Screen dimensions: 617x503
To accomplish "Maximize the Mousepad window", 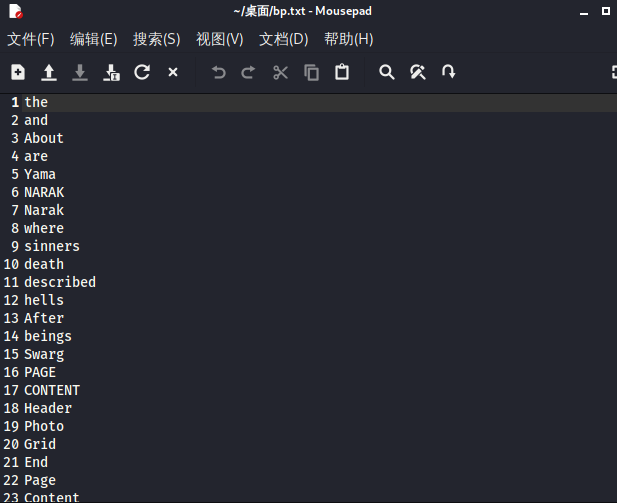I will pos(606,11).
